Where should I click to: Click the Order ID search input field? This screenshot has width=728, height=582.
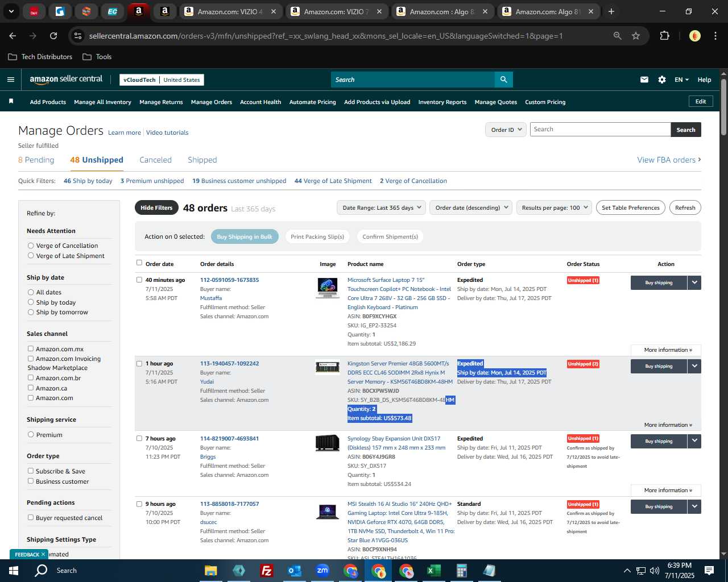point(600,130)
